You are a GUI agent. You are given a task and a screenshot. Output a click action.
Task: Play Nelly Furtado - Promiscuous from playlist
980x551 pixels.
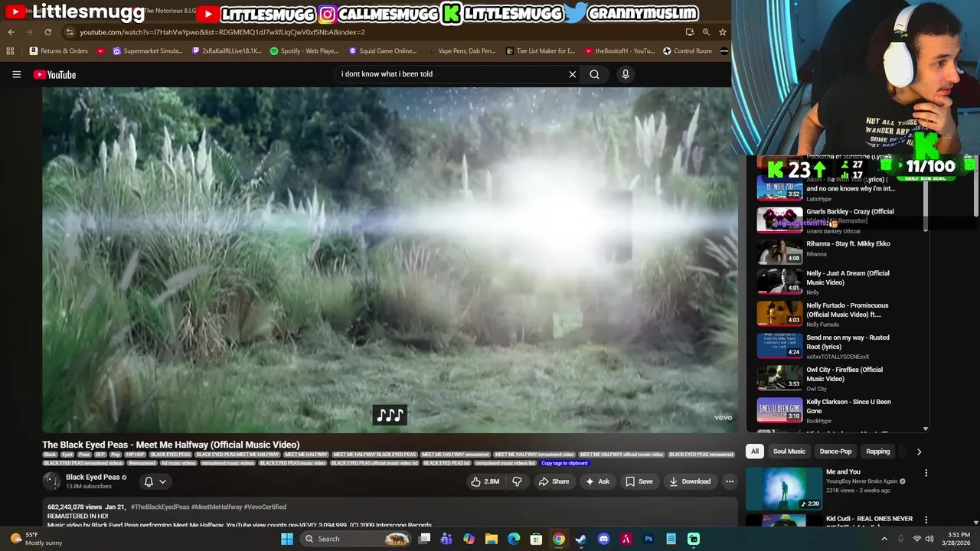(x=835, y=314)
